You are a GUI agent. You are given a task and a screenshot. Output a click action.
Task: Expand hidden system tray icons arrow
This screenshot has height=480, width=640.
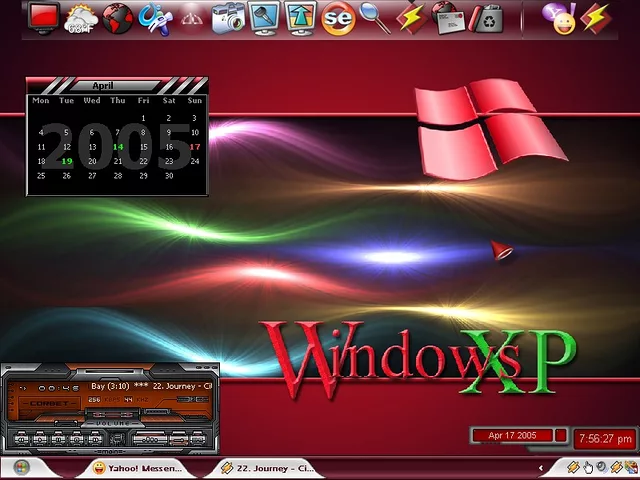click(541, 467)
